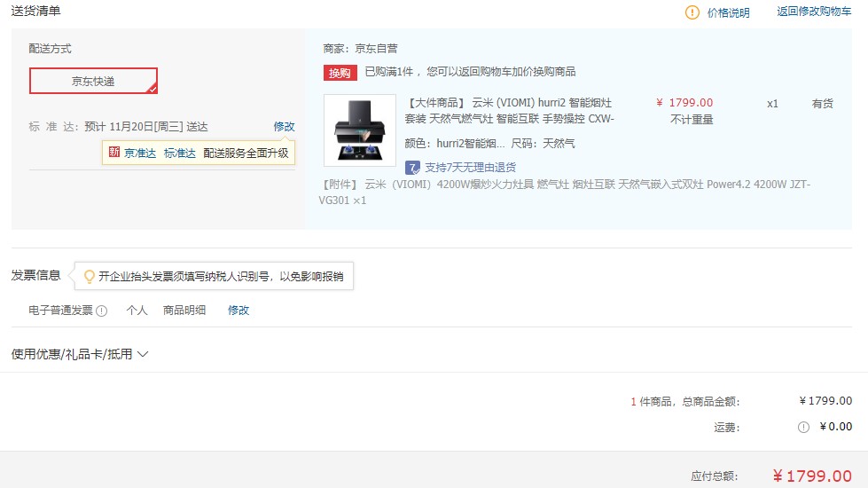Open the 标准达 link
The width and height of the screenshot is (868, 488).
(179, 153)
